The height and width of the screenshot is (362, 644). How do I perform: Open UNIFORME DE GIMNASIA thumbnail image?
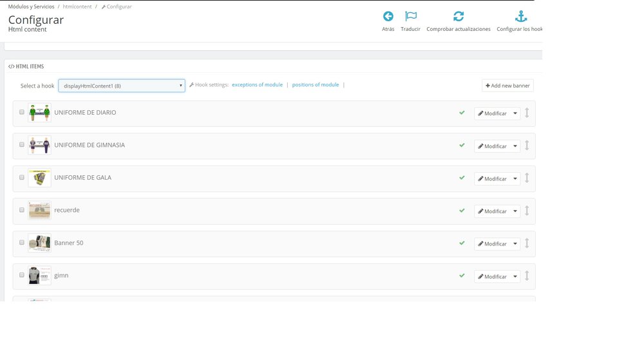coord(39,145)
